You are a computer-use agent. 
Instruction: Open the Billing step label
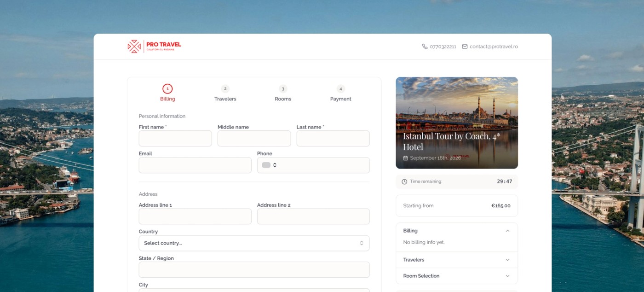tap(167, 99)
